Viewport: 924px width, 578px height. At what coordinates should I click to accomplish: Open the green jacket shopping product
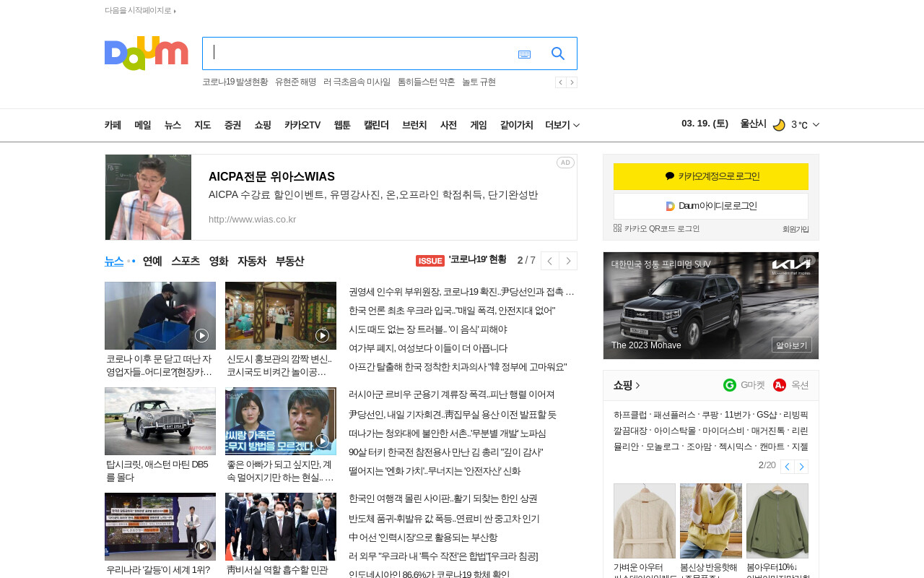(777, 521)
